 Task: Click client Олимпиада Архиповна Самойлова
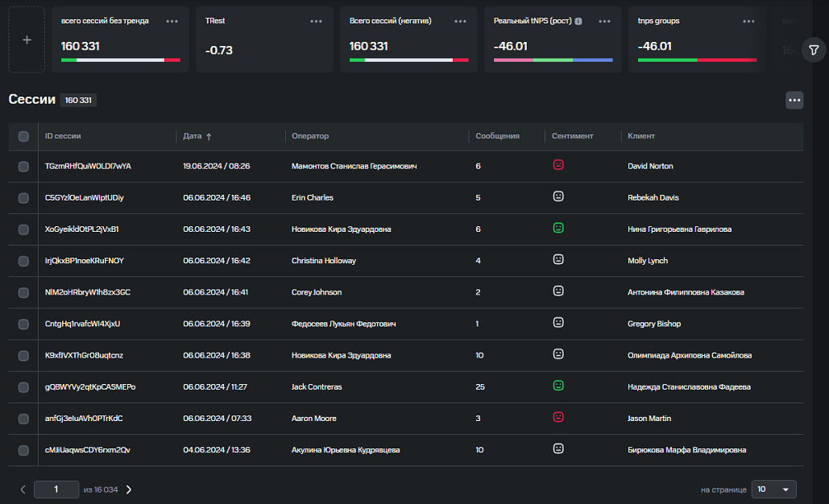(x=690, y=356)
